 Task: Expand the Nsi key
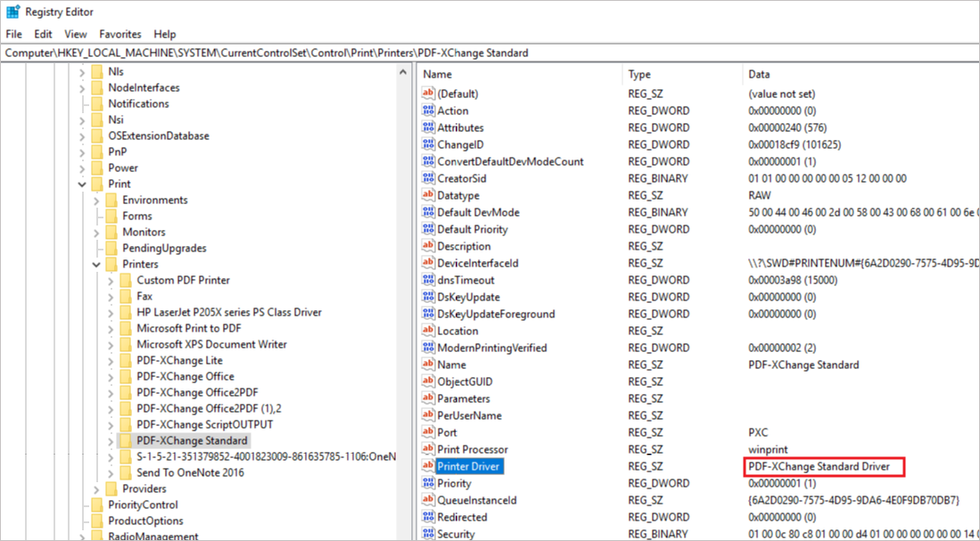pos(82,120)
